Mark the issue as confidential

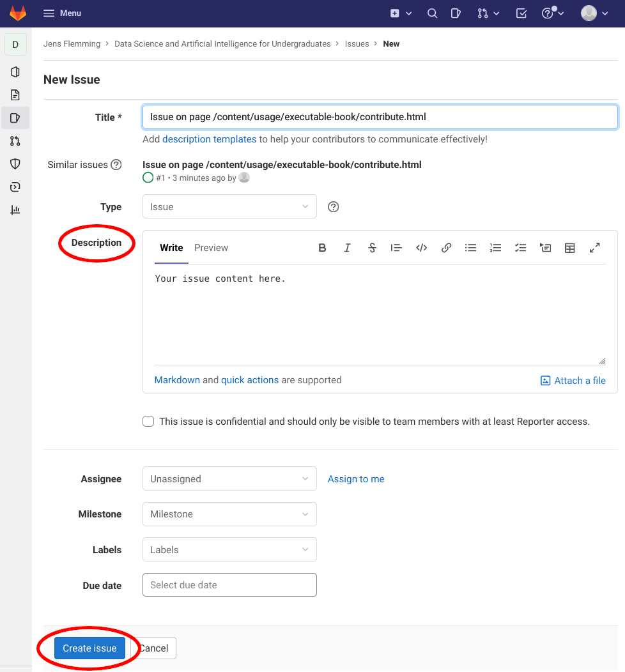[x=148, y=421]
